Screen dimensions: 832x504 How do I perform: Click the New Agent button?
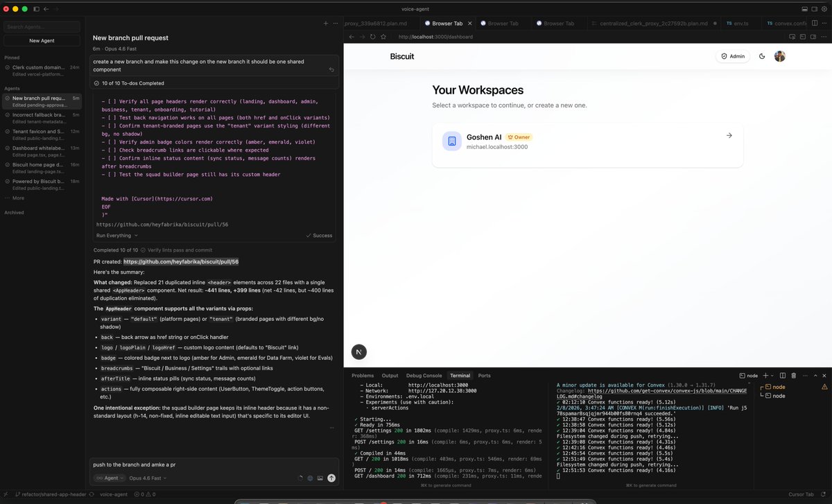point(42,41)
